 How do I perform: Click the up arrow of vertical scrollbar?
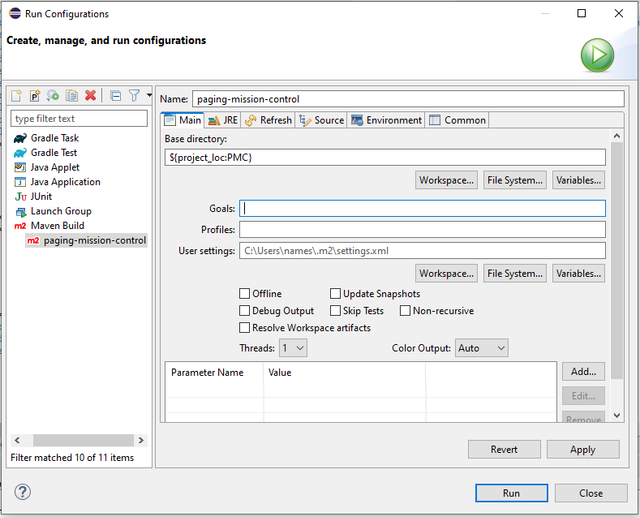(x=617, y=136)
